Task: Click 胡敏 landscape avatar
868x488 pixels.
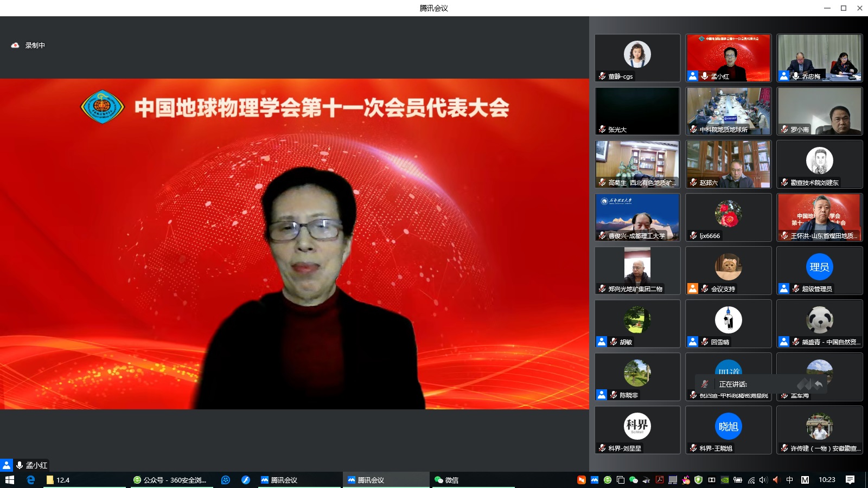Action: 637,319
